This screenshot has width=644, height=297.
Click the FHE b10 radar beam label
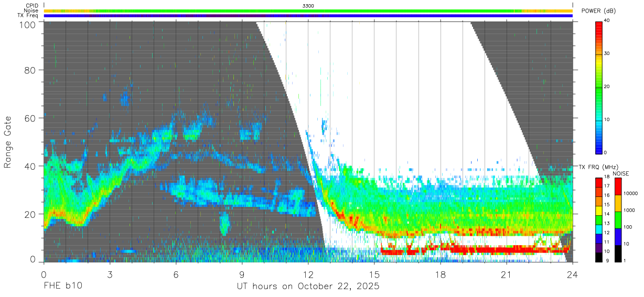click(63, 287)
